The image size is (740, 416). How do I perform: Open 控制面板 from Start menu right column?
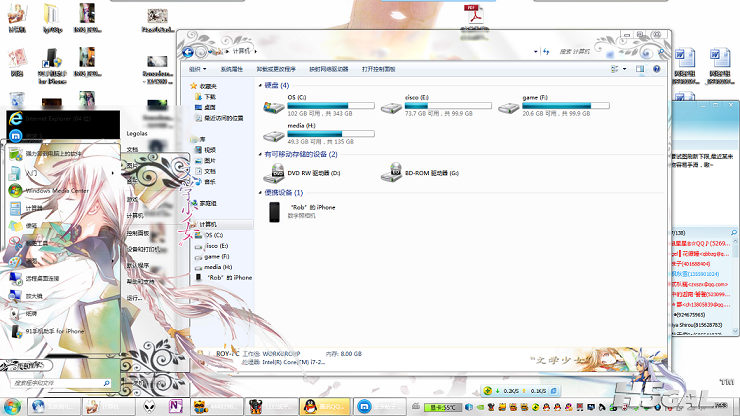[138, 233]
